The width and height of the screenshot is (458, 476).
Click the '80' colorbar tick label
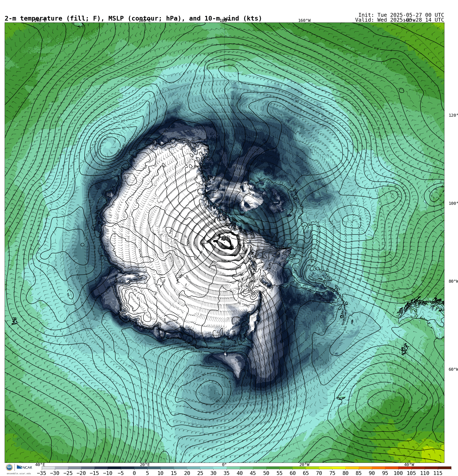pyautogui.click(x=345, y=473)
